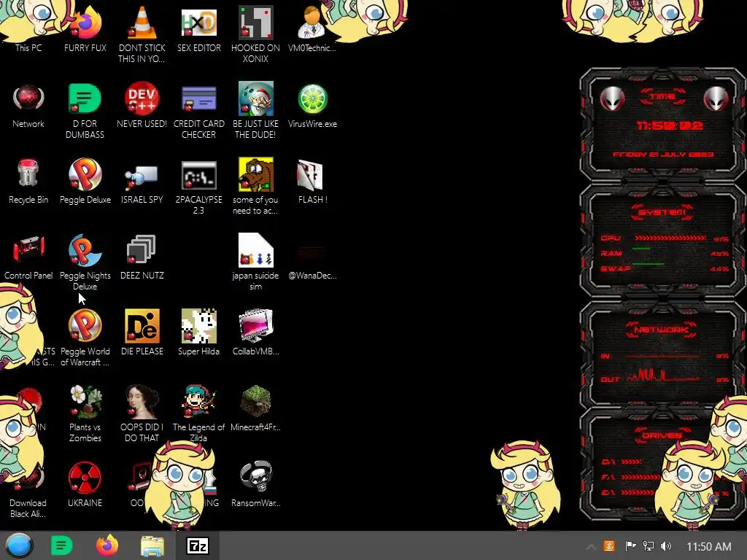This screenshot has width=747, height=560.
Task: Open the Control Panel icon
Action: tap(28, 256)
